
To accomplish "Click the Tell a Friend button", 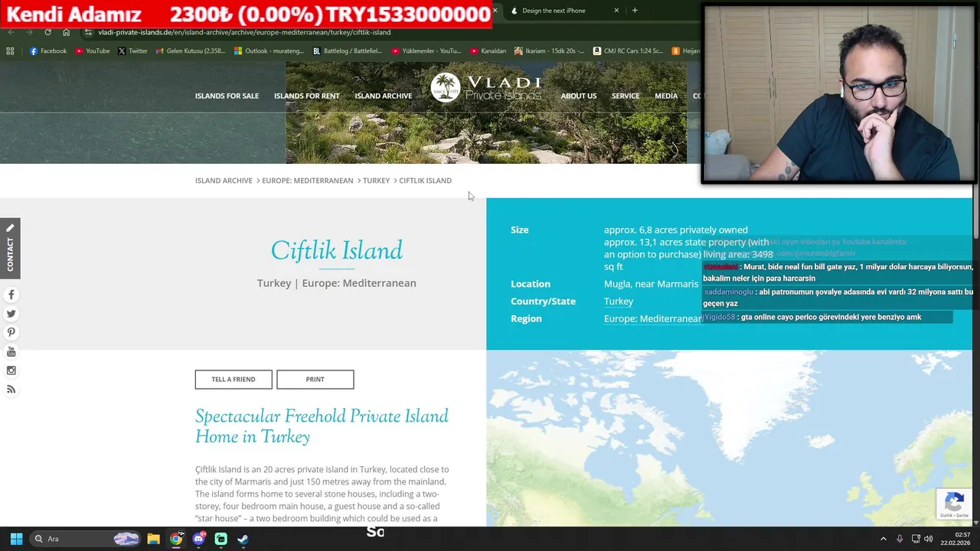I will tap(234, 380).
